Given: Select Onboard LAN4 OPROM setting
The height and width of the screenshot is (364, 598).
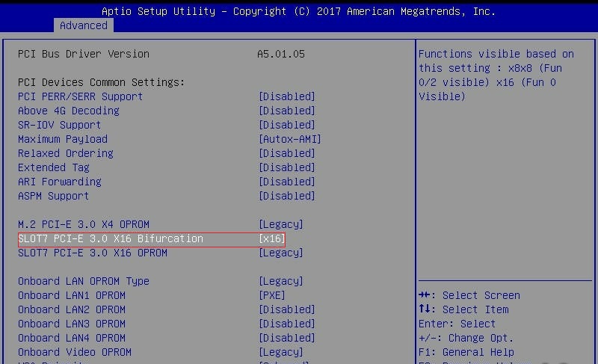Looking at the screenshot, I should click(x=72, y=338).
